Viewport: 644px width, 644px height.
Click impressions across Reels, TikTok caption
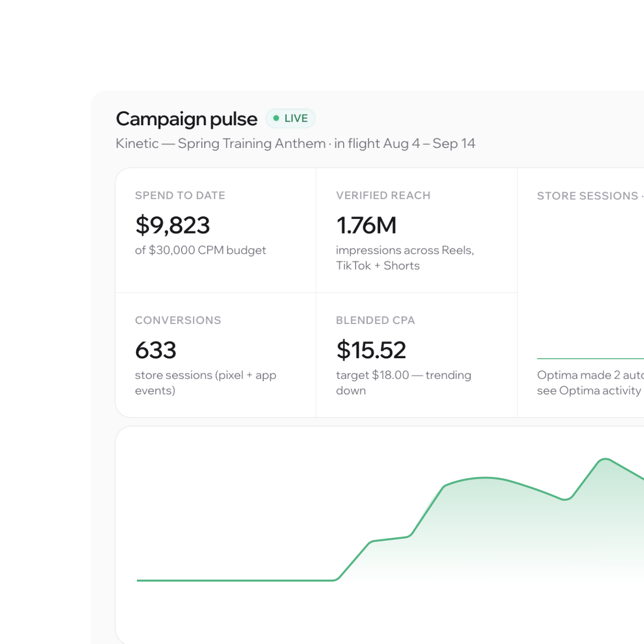tap(405, 258)
